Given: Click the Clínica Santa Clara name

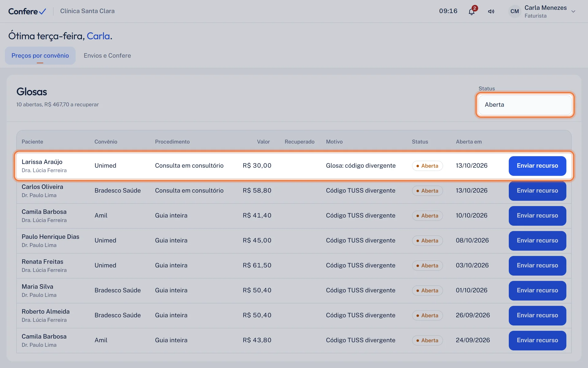Looking at the screenshot, I should coord(87,11).
